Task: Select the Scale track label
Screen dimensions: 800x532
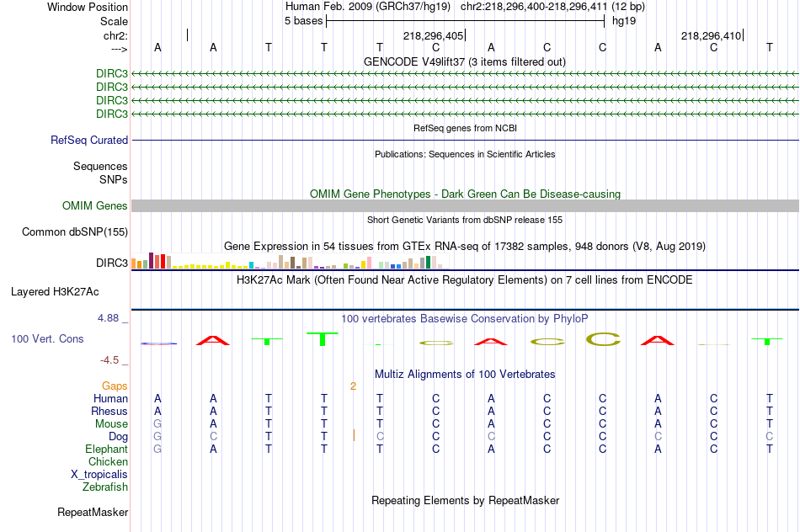Action: 114,21
